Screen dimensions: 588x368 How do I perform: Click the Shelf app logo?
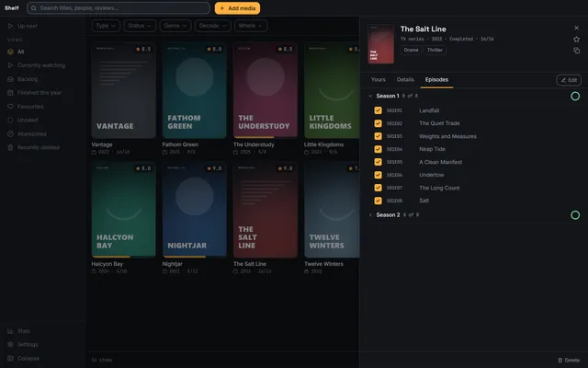pos(12,8)
